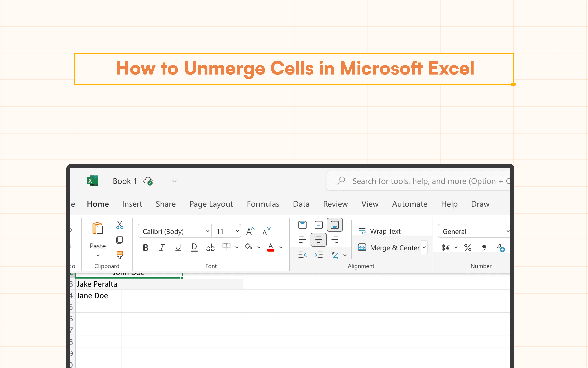Screen dimensions: 588x368
Task: Expand the font color dropdown arrow
Action: [x=281, y=248]
